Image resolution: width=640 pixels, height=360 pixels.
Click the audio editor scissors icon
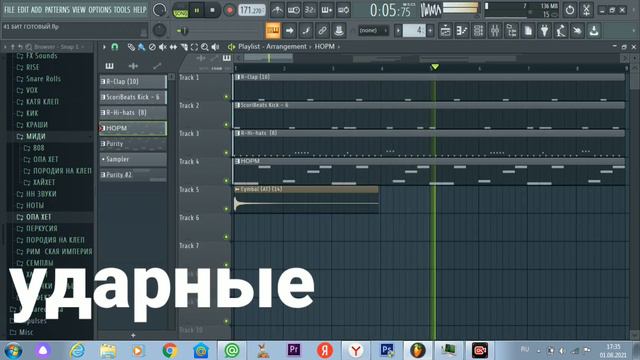coord(587,10)
